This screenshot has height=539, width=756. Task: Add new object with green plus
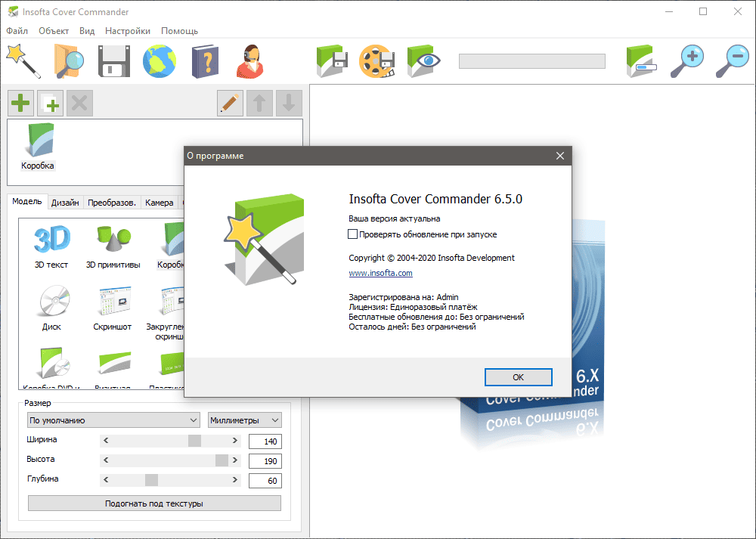(20, 103)
